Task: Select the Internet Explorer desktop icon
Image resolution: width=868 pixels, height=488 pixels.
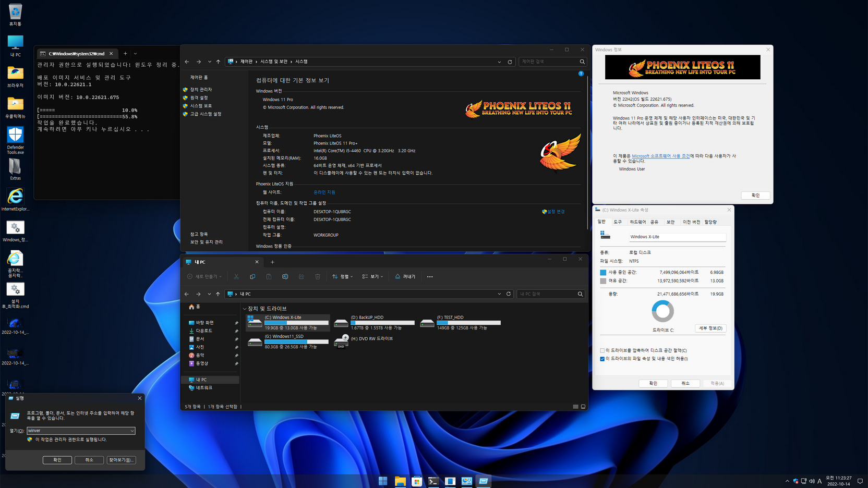Action: 15,200
